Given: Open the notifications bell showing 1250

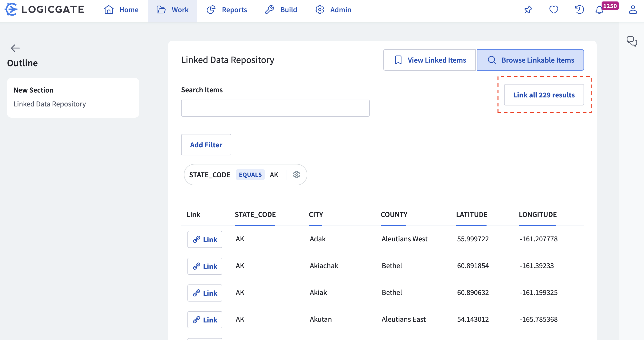Looking at the screenshot, I should tap(599, 10).
